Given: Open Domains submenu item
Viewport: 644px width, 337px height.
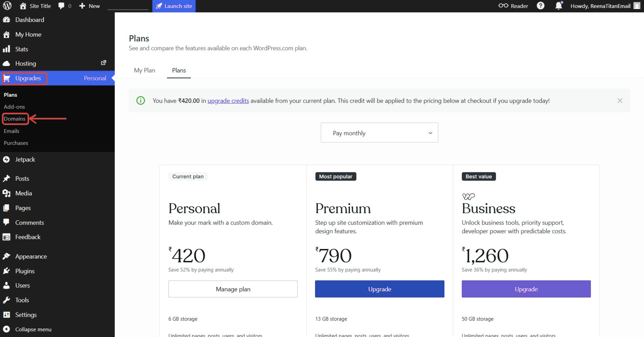Looking at the screenshot, I should click(x=15, y=119).
